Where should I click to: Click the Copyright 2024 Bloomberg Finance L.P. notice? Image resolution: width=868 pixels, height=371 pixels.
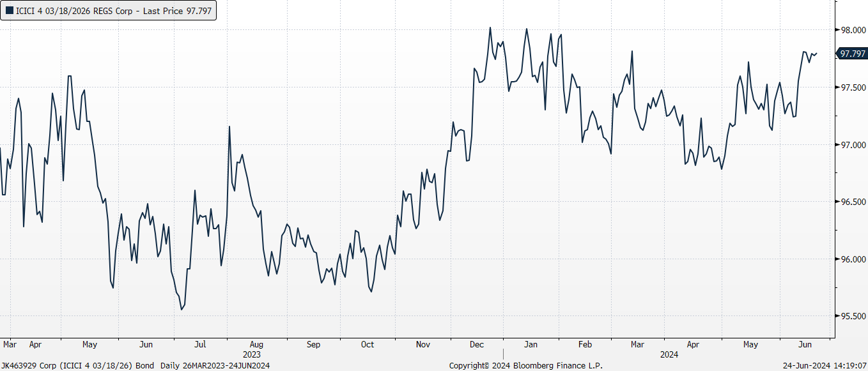coord(525,365)
